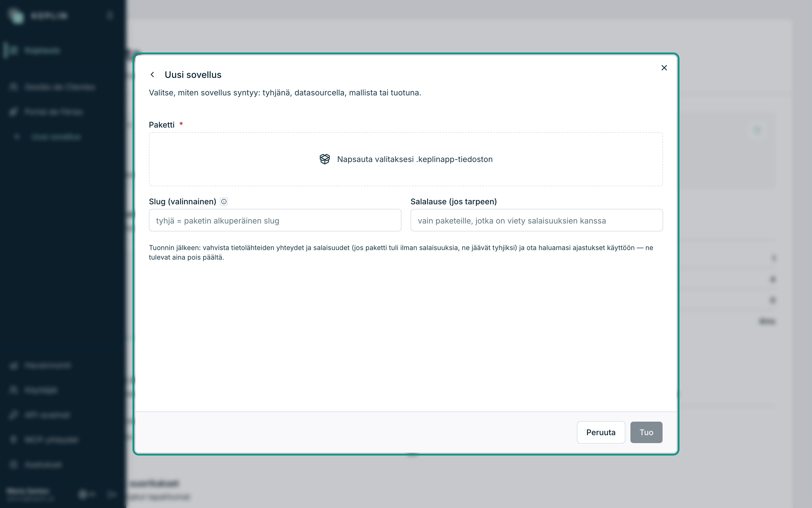812x508 pixels.
Task: Click the Tuo import button
Action: click(646, 432)
